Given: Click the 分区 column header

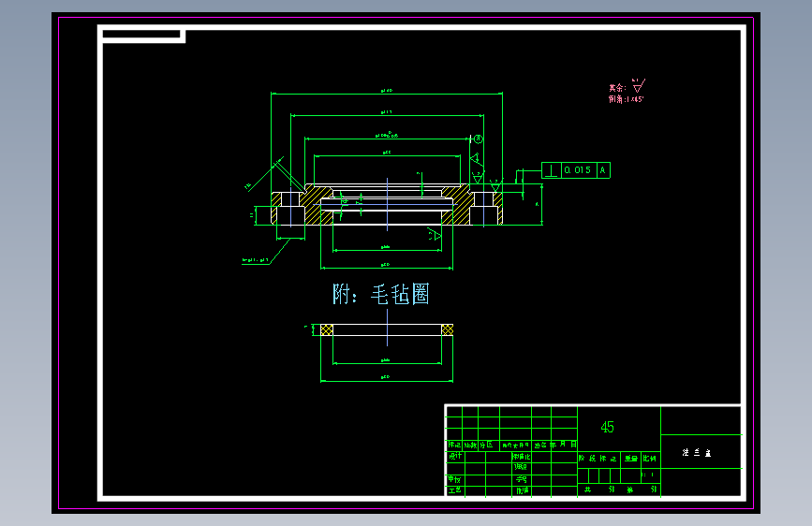Looking at the screenshot, I should [486, 445].
